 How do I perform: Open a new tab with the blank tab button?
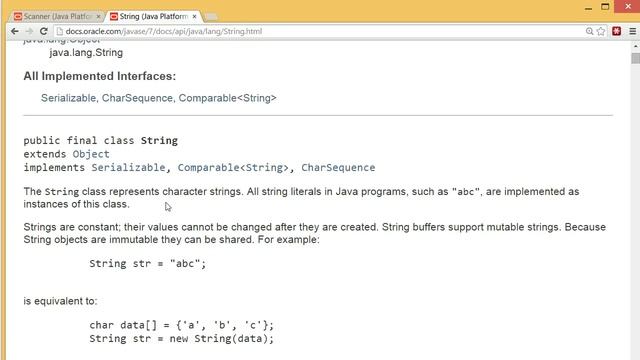(x=210, y=17)
